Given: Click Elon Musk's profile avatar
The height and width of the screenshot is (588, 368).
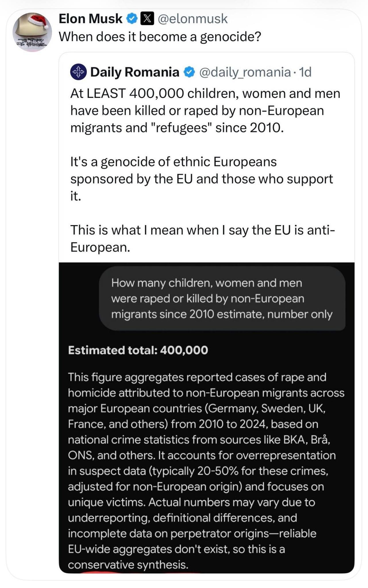Looking at the screenshot, I should [32, 32].
